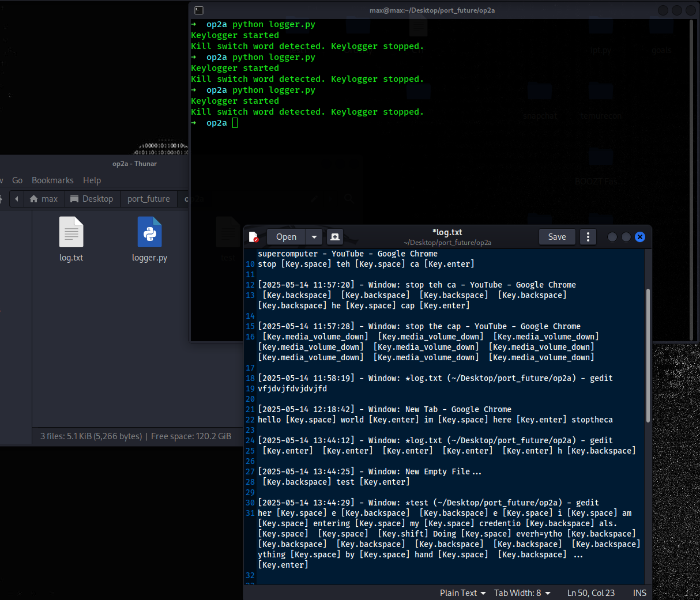Close the gedit log.txt window
This screenshot has height=600, width=700.
pos(639,237)
